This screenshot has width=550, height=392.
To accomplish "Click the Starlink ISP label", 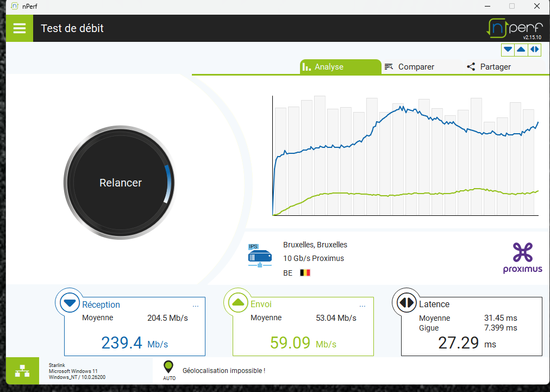I will (57, 365).
